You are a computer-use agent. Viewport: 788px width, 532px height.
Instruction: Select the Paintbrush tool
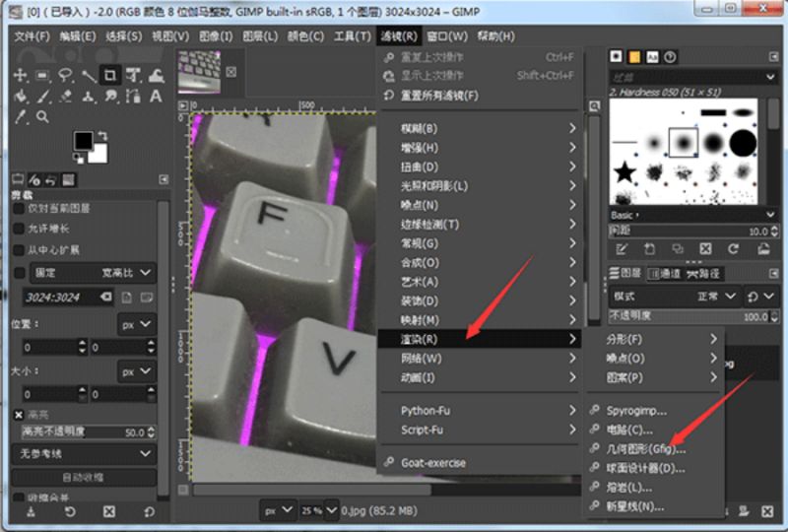click(42, 96)
